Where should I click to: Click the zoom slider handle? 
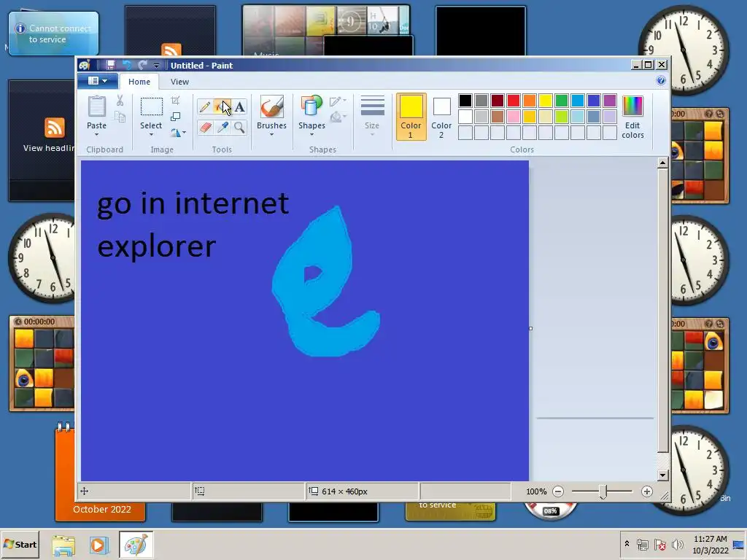click(603, 491)
